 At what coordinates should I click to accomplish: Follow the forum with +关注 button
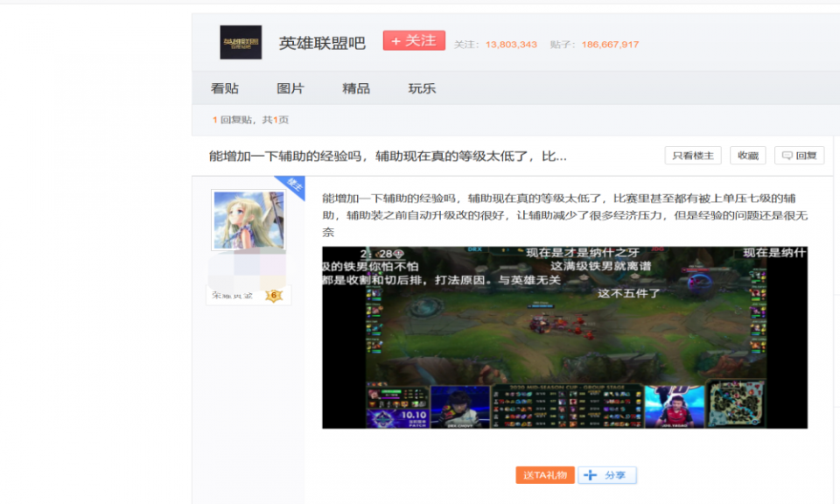click(x=414, y=41)
